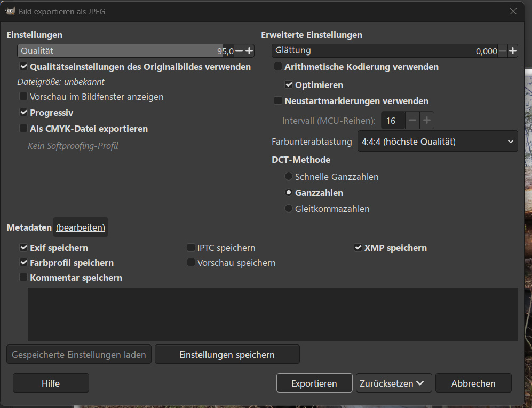Click the plus icon of Qualität
This screenshot has height=408, width=532.
coord(249,51)
